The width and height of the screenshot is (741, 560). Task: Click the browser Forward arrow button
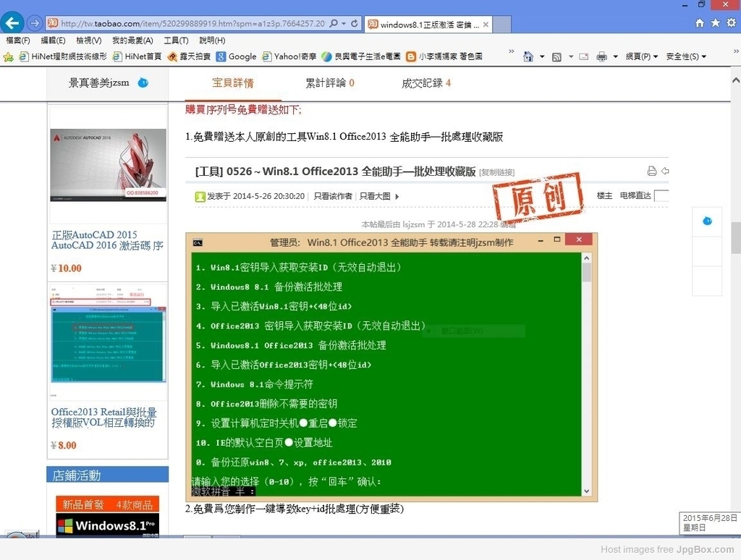tap(34, 23)
